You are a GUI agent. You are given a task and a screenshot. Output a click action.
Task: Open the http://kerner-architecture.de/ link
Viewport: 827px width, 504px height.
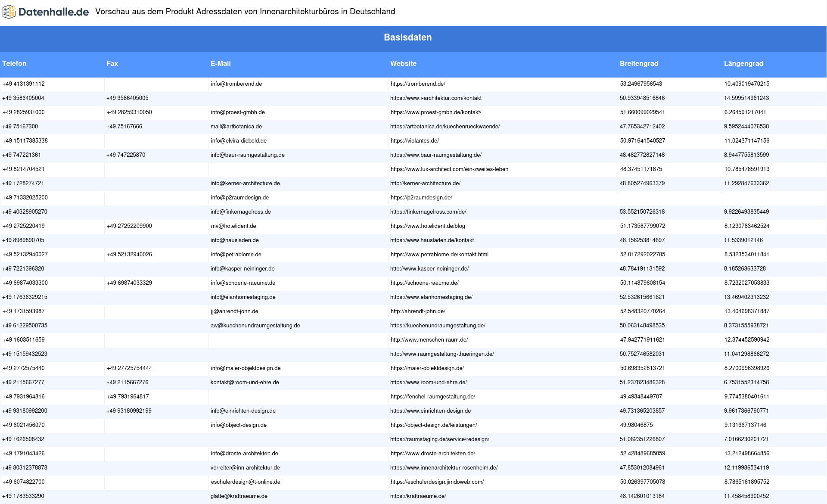(x=425, y=184)
